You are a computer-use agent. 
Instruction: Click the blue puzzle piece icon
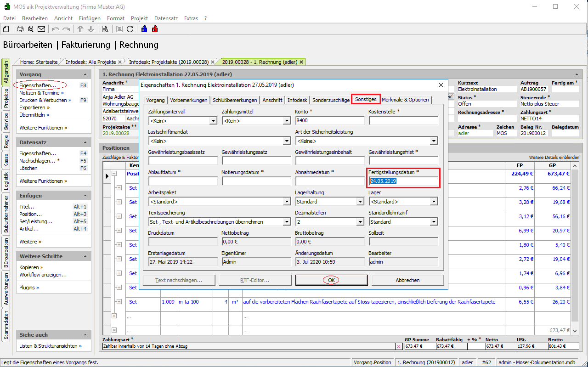(144, 29)
